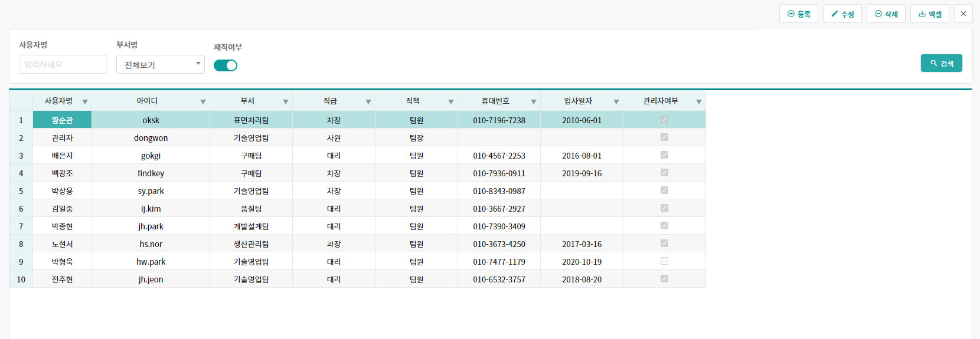The height and width of the screenshot is (339, 980).
Task: Check 관리자여부 box for 박형욱 row
Action: [664, 261]
